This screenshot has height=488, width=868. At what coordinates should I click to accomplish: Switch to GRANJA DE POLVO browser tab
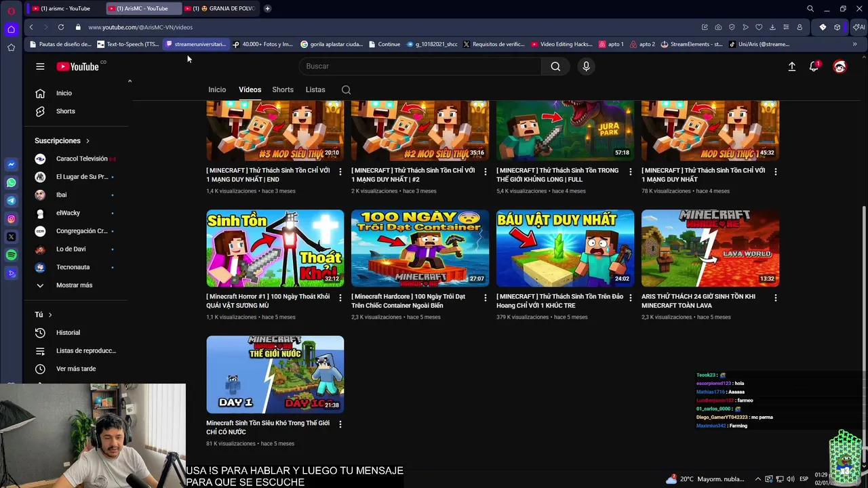tap(220, 9)
